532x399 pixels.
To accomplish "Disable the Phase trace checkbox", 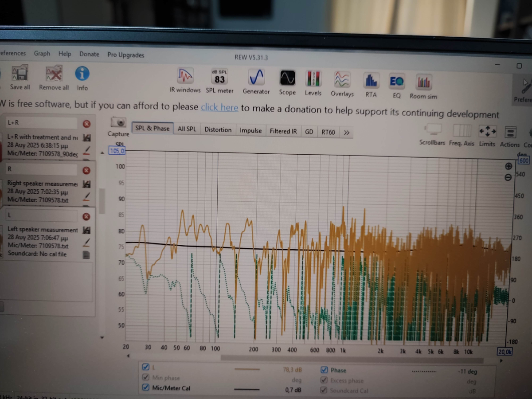I will (x=324, y=370).
